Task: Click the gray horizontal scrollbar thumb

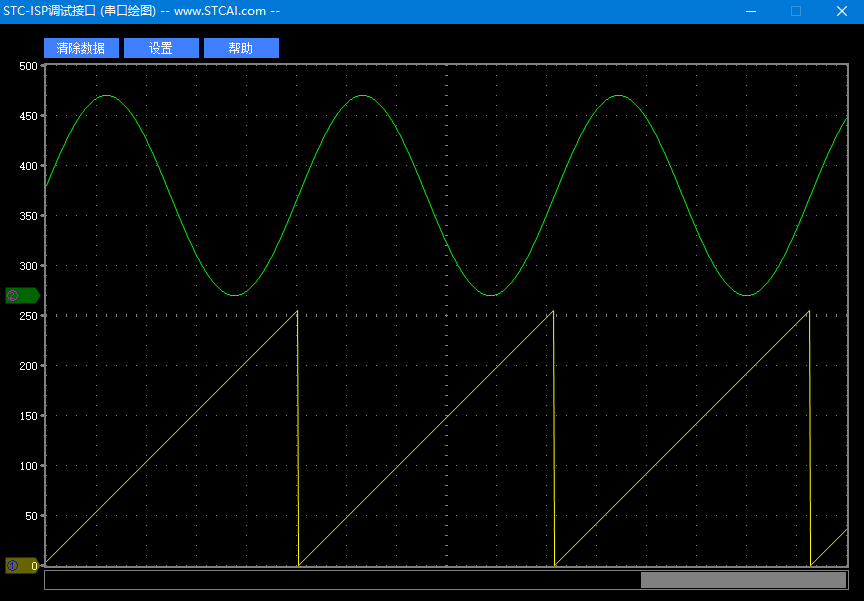Action: point(742,580)
